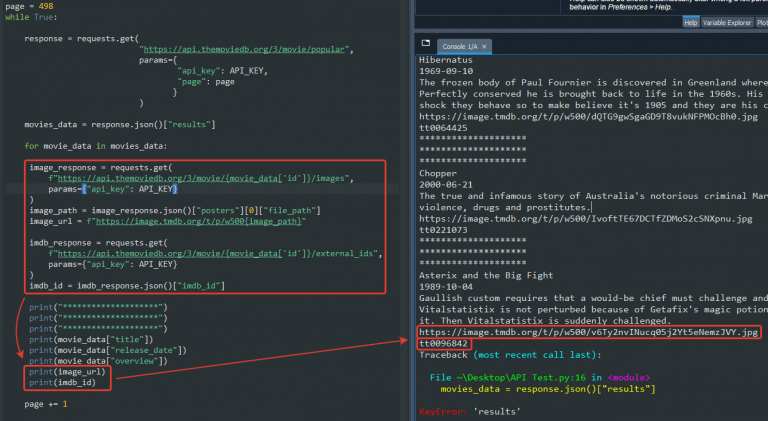Open the Chopper poster image link in console

tap(580, 218)
